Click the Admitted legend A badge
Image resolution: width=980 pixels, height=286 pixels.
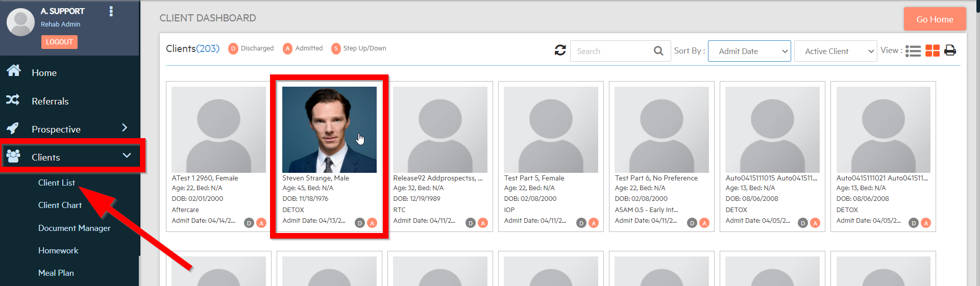[288, 48]
